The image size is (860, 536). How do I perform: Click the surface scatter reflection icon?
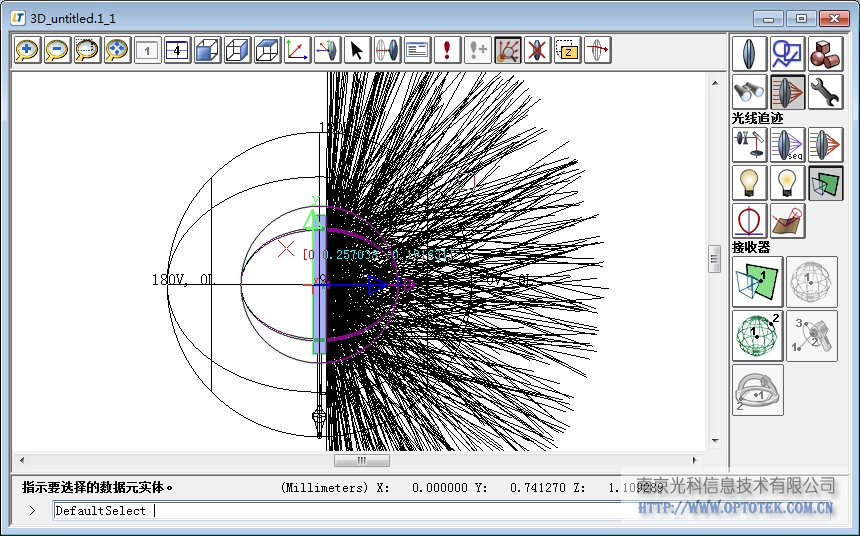788,221
